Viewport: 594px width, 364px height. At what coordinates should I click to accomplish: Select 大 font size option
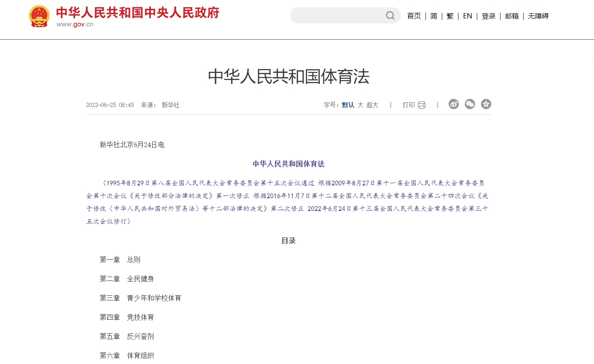coord(359,105)
